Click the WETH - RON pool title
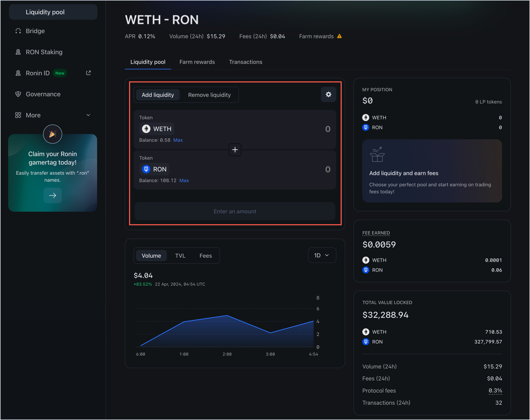 point(162,20)
